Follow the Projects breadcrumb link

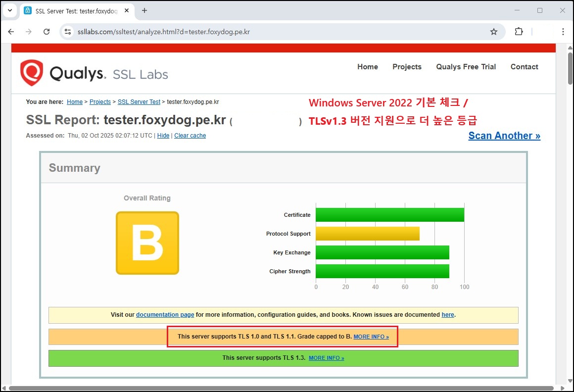pos(100,102)
